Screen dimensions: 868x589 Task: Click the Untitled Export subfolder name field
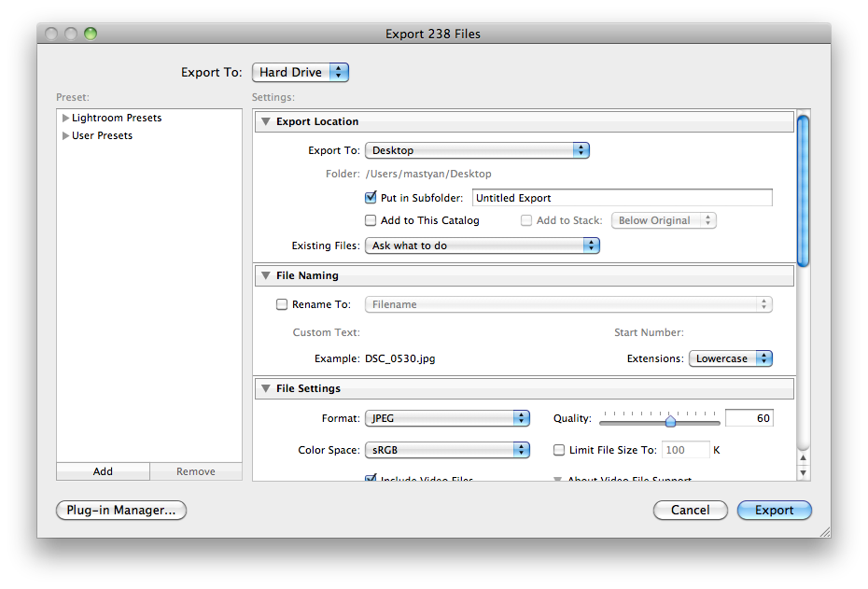pyautogui.click(x=623, y=198)
